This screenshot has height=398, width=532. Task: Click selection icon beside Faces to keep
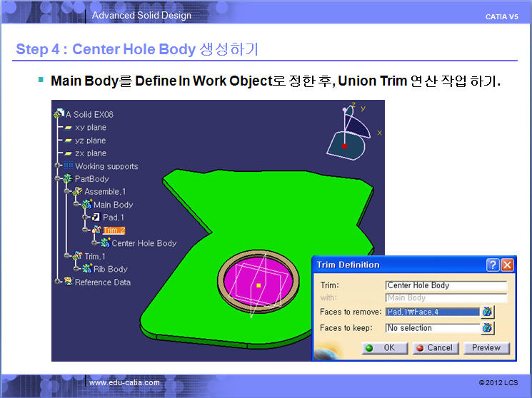(488, 328)
